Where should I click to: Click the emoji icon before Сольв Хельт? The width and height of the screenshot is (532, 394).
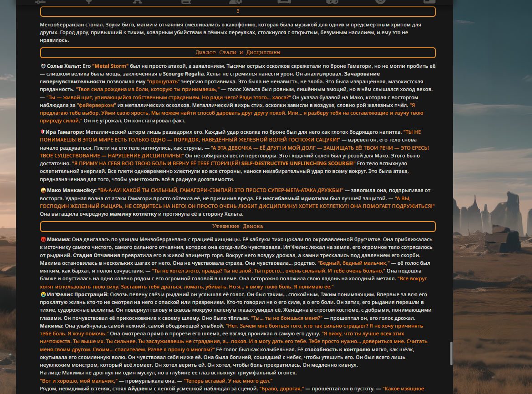[x=43, y=66]
